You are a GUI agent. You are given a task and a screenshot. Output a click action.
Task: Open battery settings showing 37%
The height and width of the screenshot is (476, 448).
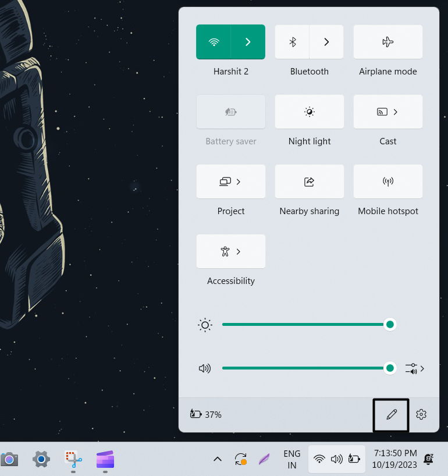point(205,414)
